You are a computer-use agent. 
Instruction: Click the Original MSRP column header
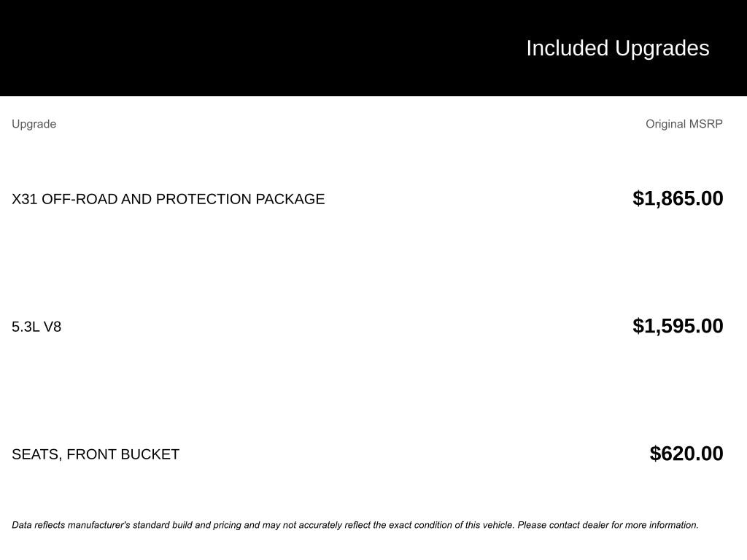tap(684, 124)
